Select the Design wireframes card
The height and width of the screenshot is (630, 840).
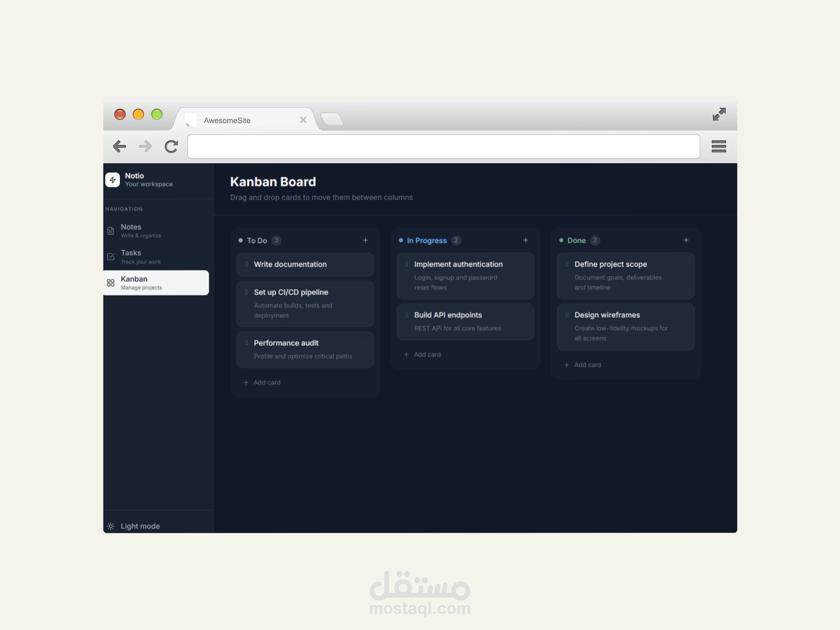pos(625,327)
